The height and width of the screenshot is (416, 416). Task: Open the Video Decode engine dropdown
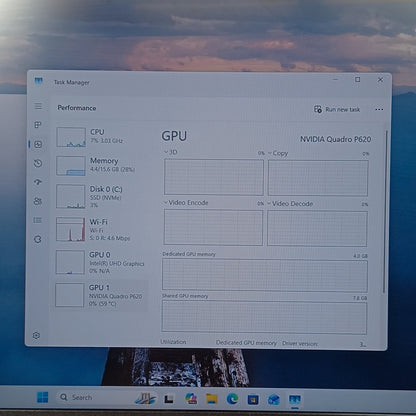(290, 204)
